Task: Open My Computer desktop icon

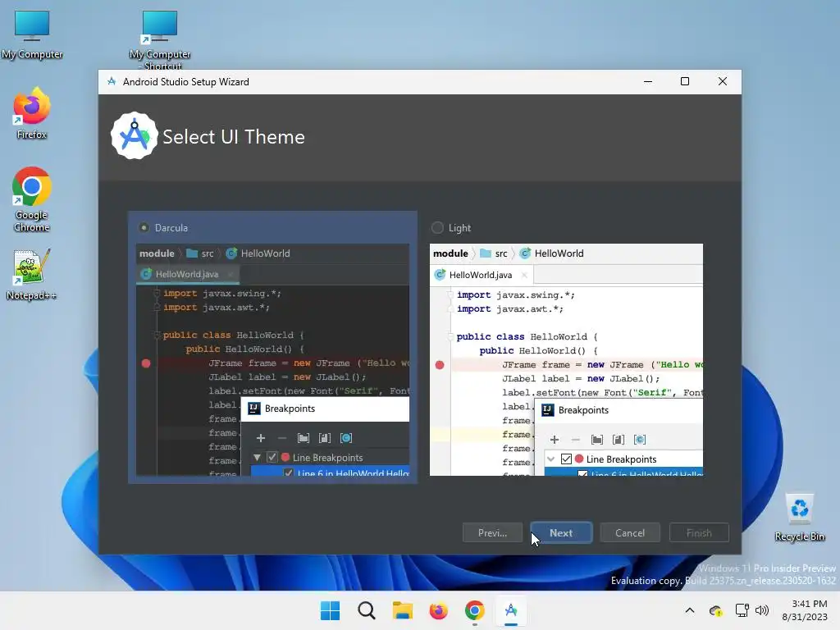Action: coord(32,34)
